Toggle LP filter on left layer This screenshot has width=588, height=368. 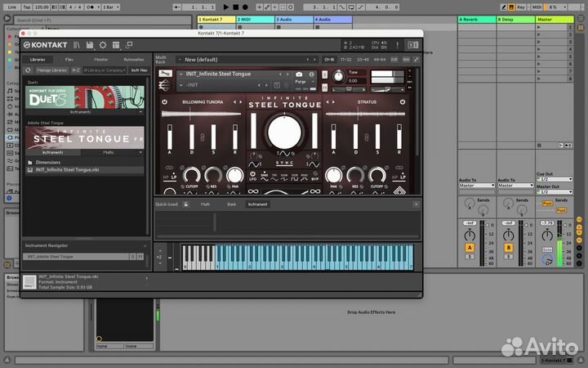pyautogui.click(x=174, y=177)
